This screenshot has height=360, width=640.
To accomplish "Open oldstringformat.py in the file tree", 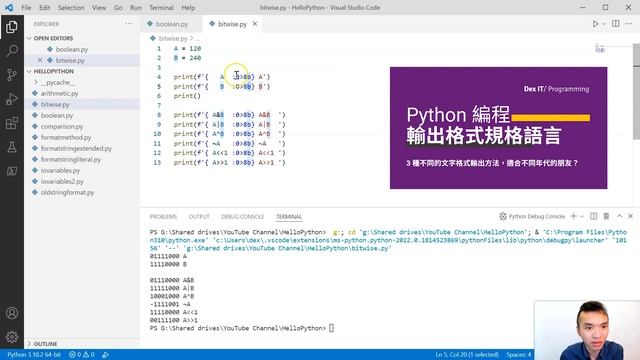I will click(67, 192).
